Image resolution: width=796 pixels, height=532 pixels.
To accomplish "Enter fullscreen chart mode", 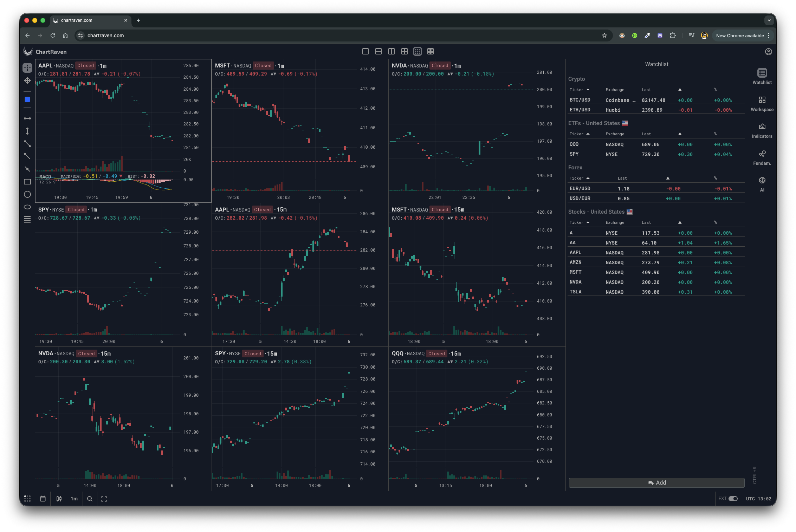I will click(104, 499).
